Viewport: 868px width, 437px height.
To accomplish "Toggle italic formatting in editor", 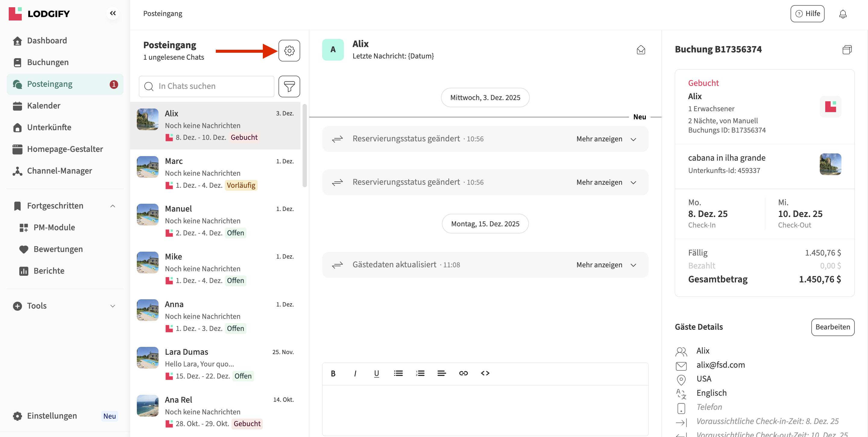I will pyautogui.click(x=355, y=373).
